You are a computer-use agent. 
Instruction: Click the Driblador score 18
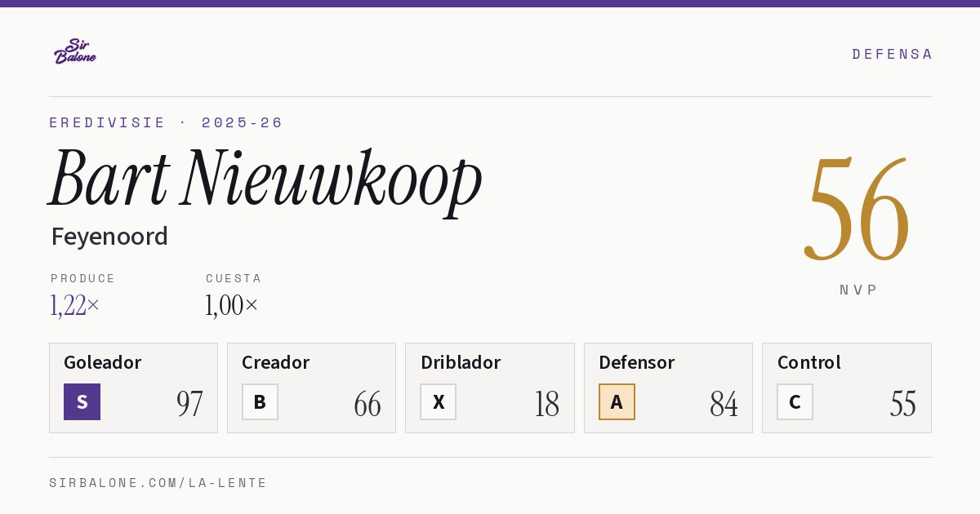click(x=546, y=404)
